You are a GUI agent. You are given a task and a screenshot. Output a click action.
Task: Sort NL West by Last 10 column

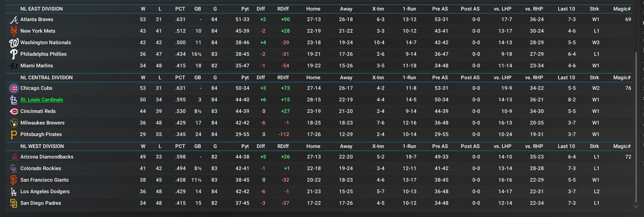566,146
